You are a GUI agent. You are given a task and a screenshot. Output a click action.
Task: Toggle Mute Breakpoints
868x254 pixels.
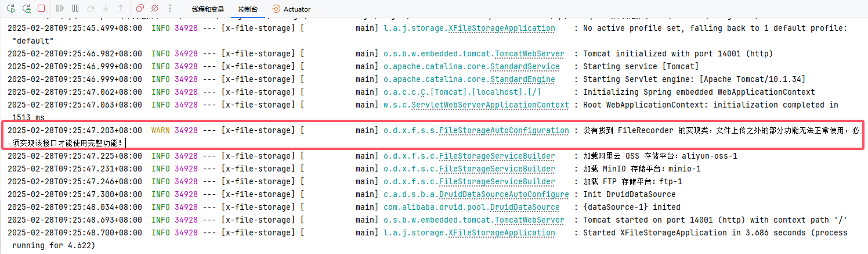point(154,9)
